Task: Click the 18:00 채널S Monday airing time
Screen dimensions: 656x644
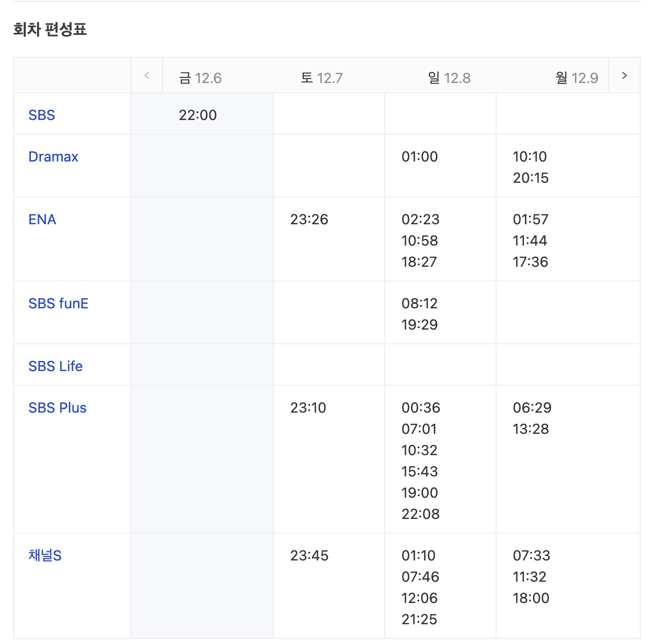Action: [529, 598]
